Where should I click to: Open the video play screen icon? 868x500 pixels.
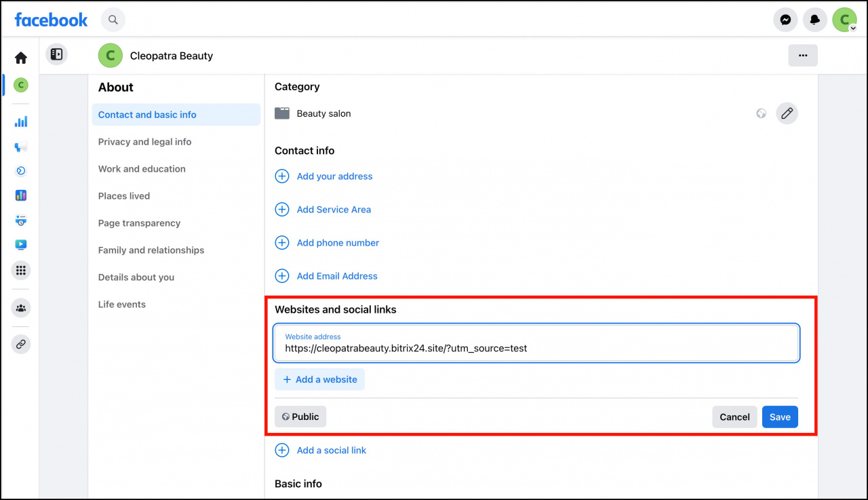coord(21,244)
